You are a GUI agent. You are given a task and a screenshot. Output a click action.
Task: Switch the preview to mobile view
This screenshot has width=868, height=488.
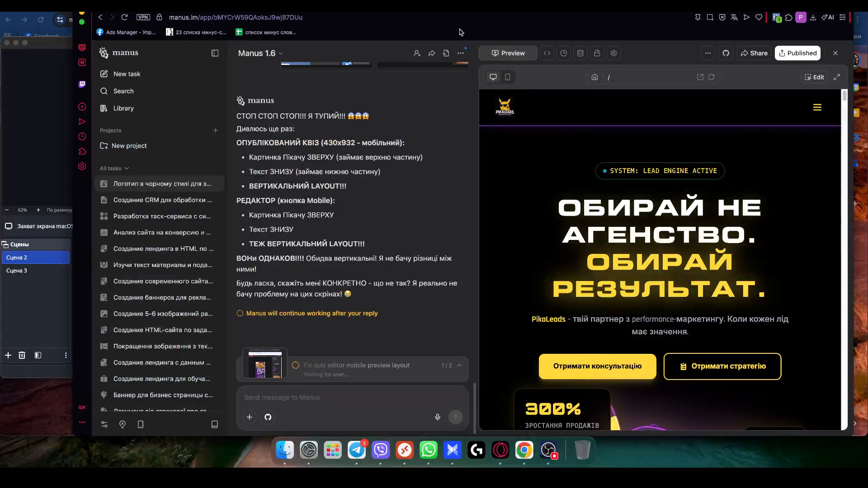[x=507, y=77]
